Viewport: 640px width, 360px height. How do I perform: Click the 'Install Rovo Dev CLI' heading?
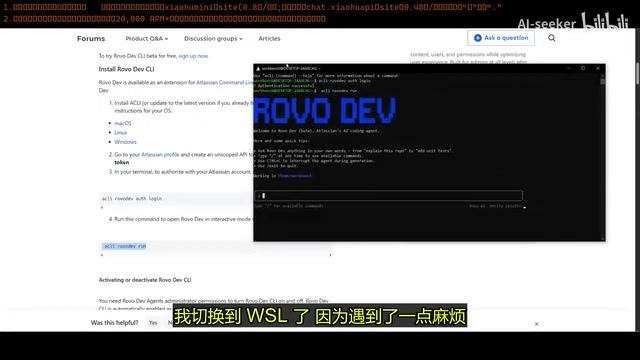point(127,69)
